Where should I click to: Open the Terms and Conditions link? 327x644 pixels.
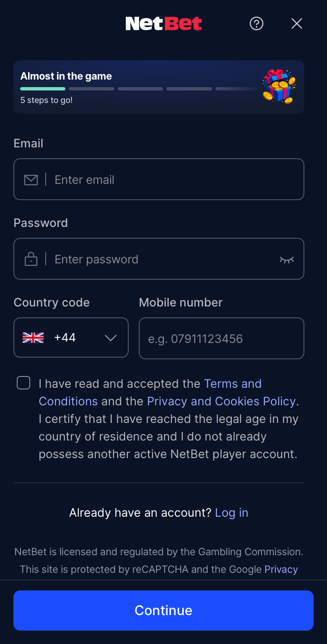[x=150, y=392]
